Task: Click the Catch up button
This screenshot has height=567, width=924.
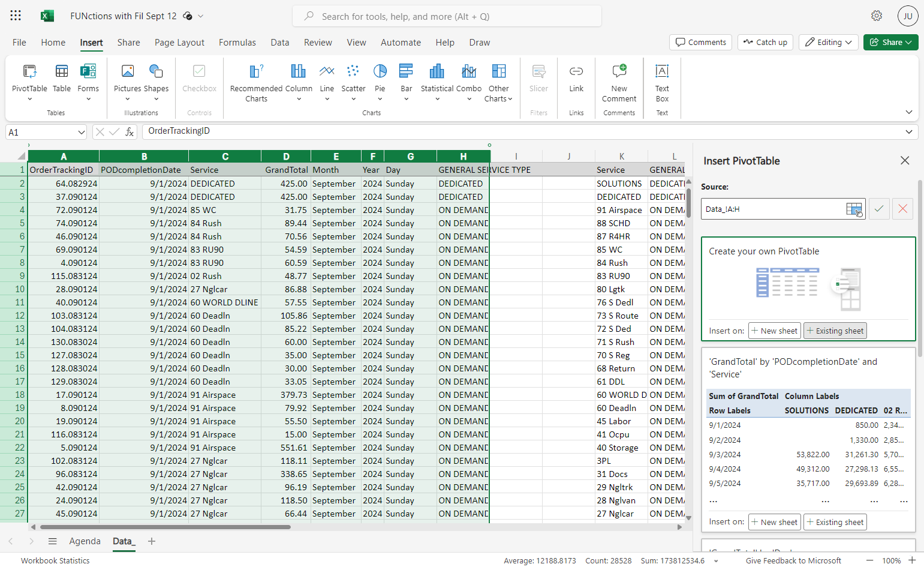Action: tap(765, 42)
